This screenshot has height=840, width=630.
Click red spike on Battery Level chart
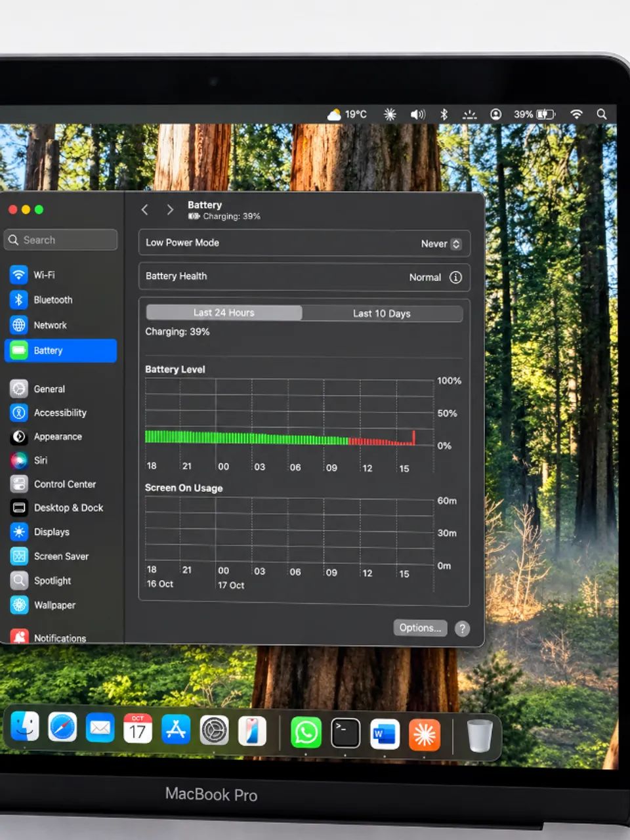(x=413, y=437)
